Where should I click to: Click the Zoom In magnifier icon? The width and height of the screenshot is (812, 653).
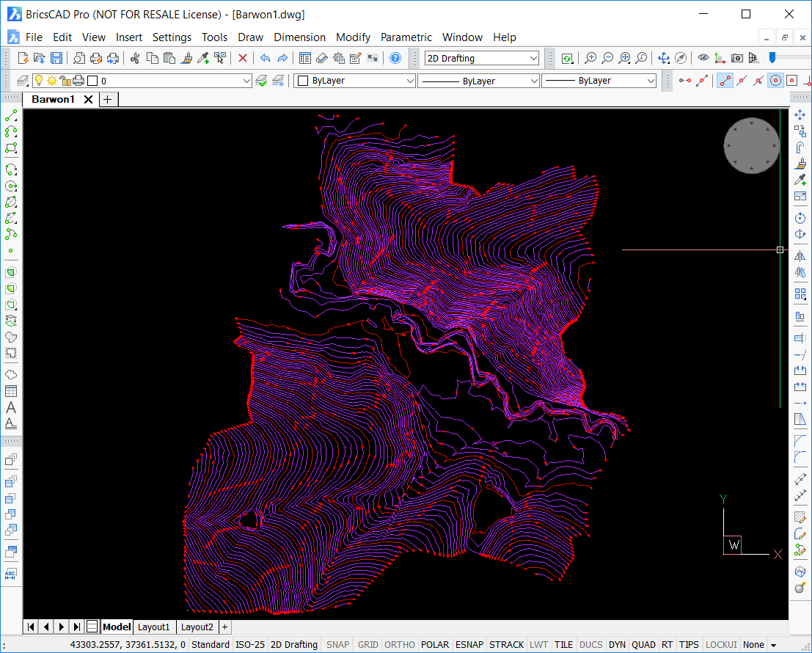click(x=590, y=59)
